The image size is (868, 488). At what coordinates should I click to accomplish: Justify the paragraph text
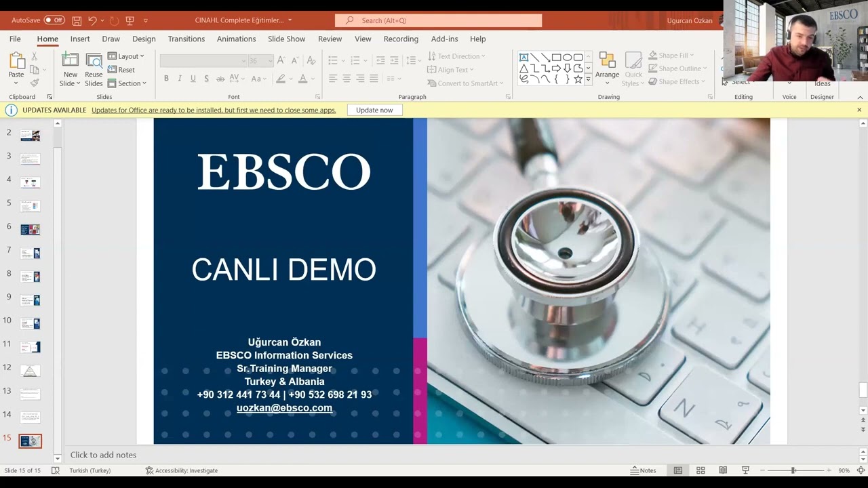pos(374,79)
